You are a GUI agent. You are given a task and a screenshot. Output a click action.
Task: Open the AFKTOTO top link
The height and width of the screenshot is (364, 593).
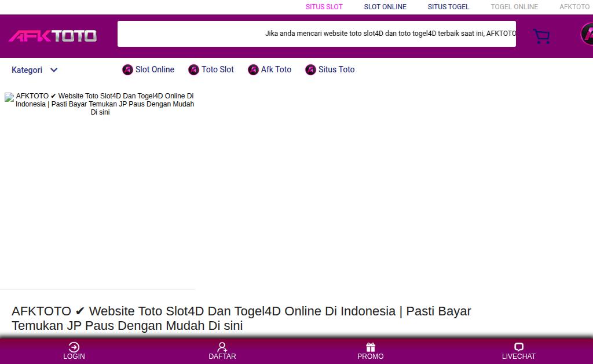click(574, 7)
